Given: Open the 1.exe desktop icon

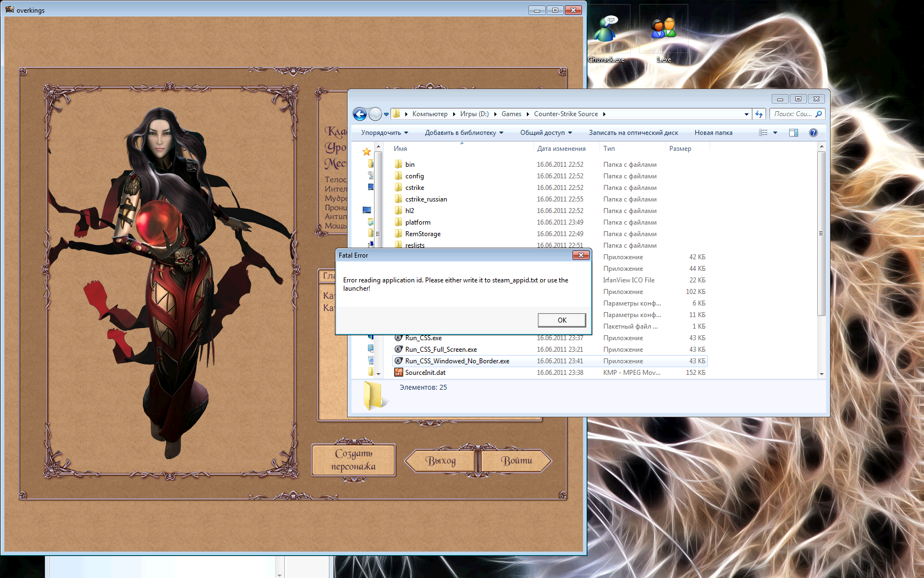Looking at the screenshot, I should [663, 35].
